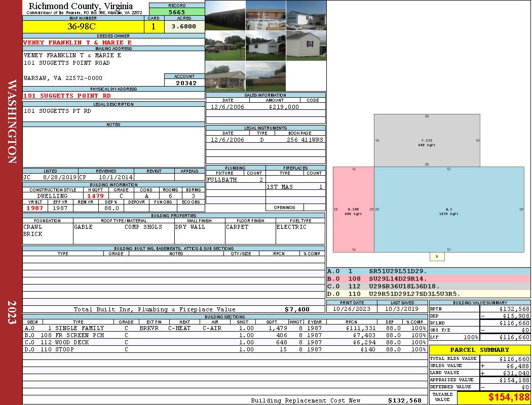Click the D.0 110 sketch vector line
The height and width of the screenshot is (405, 532).
point(429,294)
